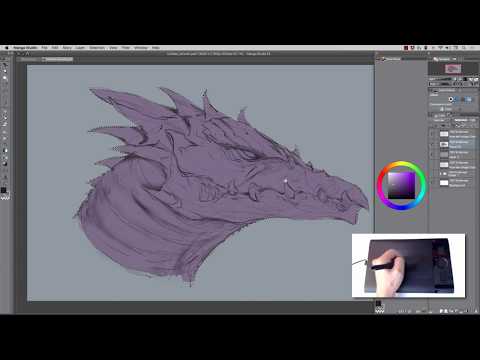
Task: Open the Window menu in the menu bar
Action: 141,48
